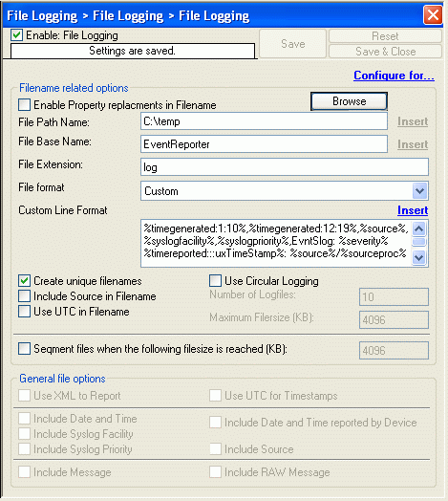Uncheck Enable: File Logging checkbox

(x=16, y=35)
